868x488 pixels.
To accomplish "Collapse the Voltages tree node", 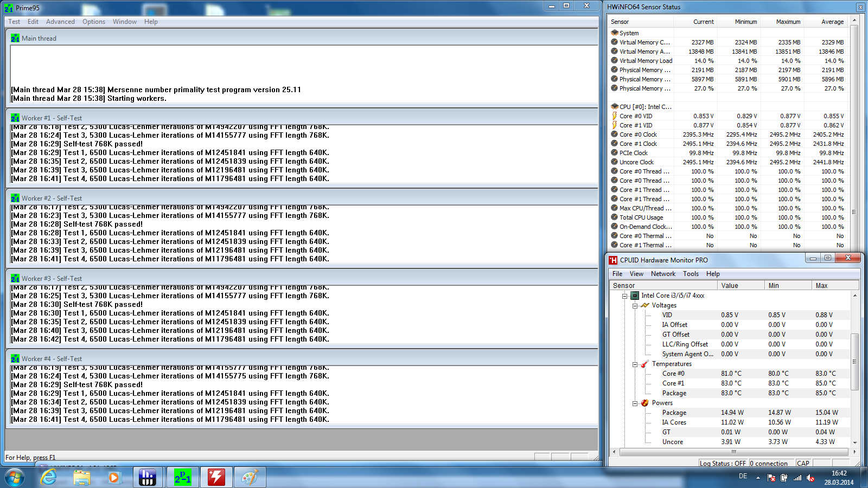I will (x=635, y=306).
